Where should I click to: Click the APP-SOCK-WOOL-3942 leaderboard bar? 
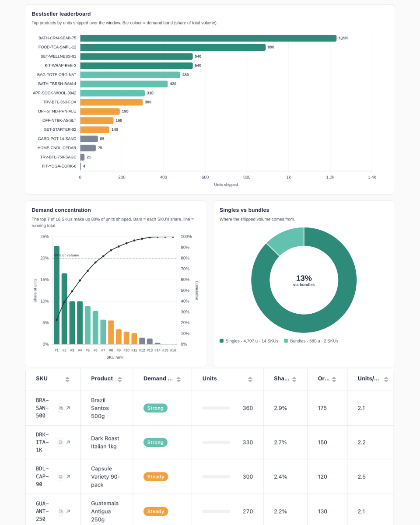(x=112, y=93)
